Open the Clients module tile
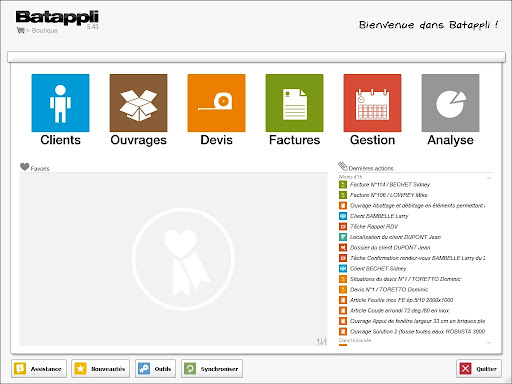The width and height of the screenshot is (512, 384). click(x=60, y=103)
